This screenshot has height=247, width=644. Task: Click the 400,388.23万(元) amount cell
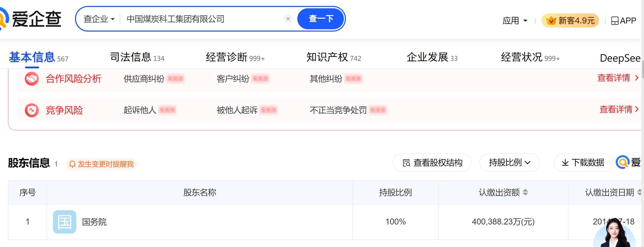[x=503, y=222]
